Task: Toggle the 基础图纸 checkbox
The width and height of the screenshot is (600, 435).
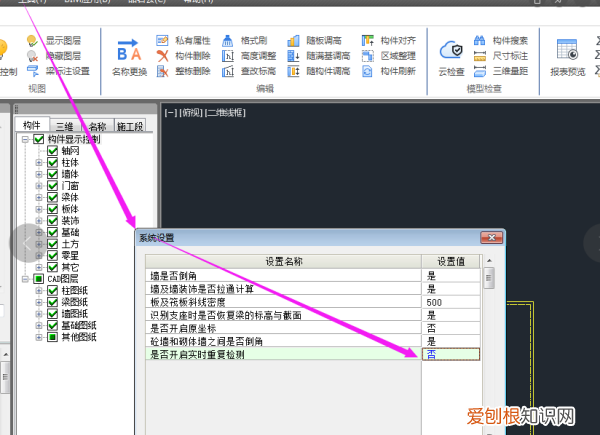Action: pyautogui.click(x=53, y=325)
